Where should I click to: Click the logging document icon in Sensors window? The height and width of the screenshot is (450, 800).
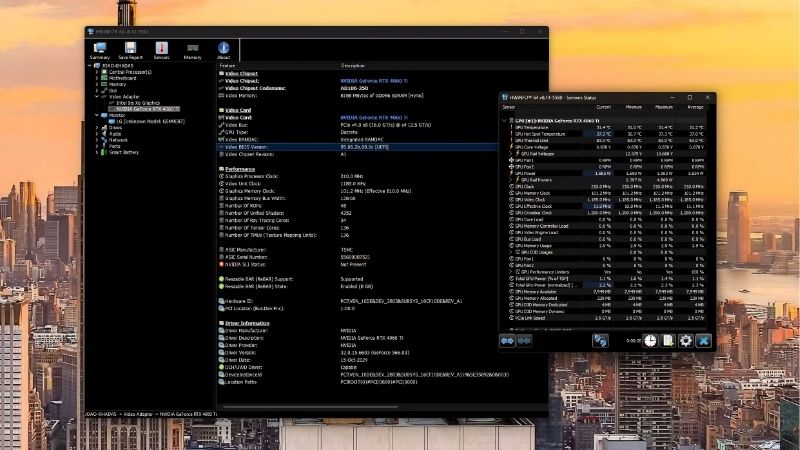tap(668, 341)
